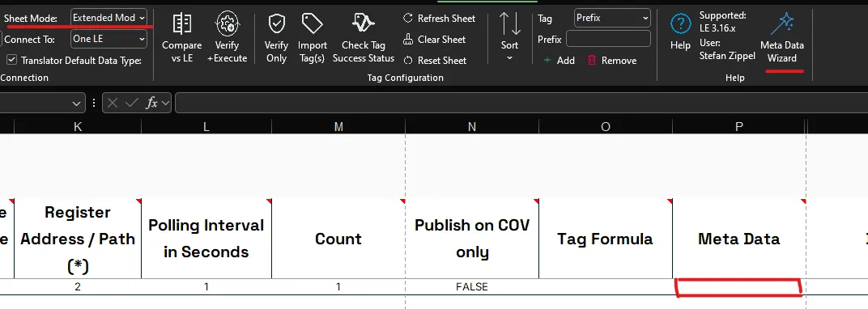This screenshot has width=868, height=309.
Task: Select column O header
Action: coord(606,126)
